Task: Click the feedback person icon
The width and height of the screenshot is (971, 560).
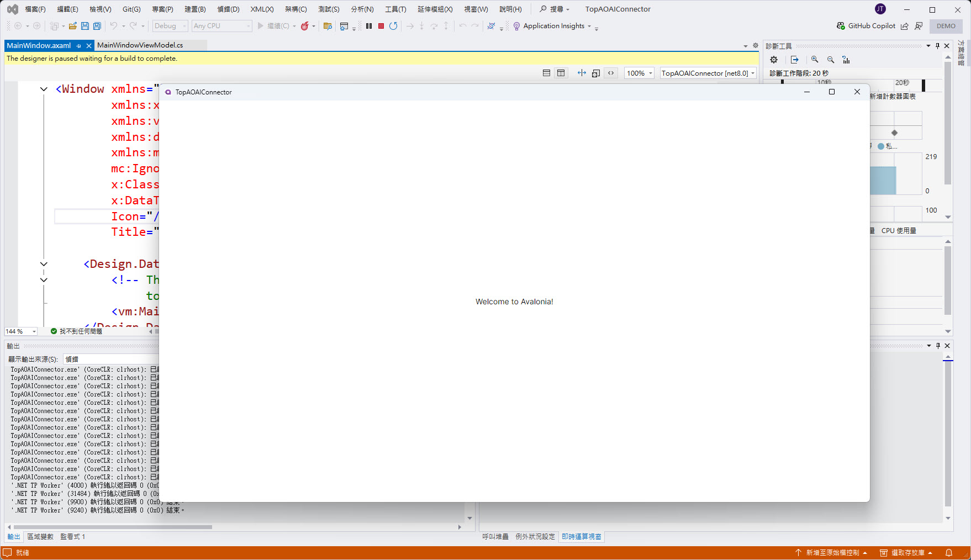Action: pyautogui.click(x=919, y=26)
